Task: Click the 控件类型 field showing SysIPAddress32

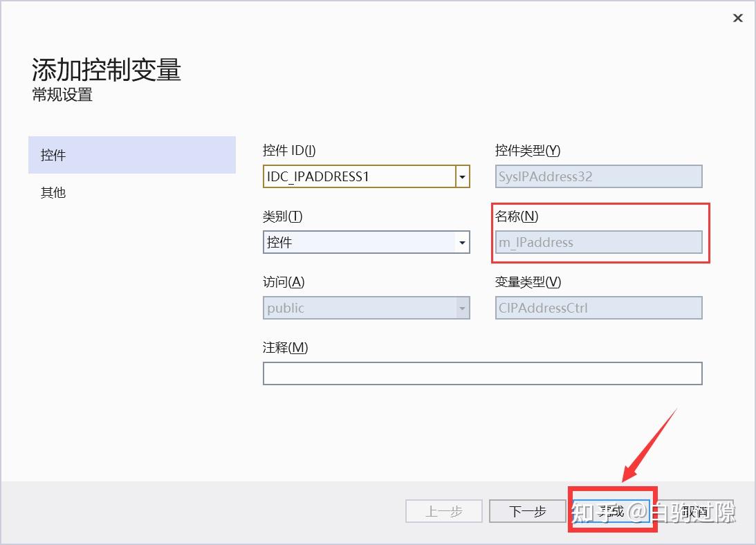Action: (598, 176)
